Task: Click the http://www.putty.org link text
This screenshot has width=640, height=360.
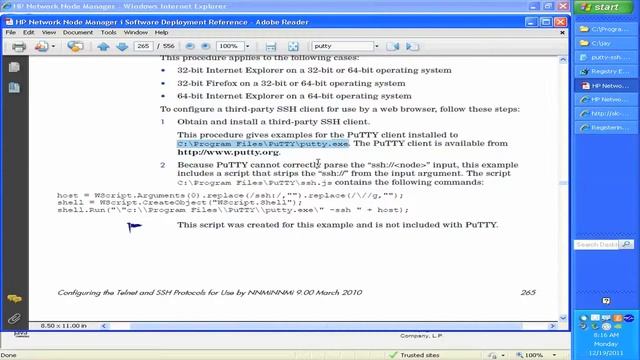Action: coord(228,152)
